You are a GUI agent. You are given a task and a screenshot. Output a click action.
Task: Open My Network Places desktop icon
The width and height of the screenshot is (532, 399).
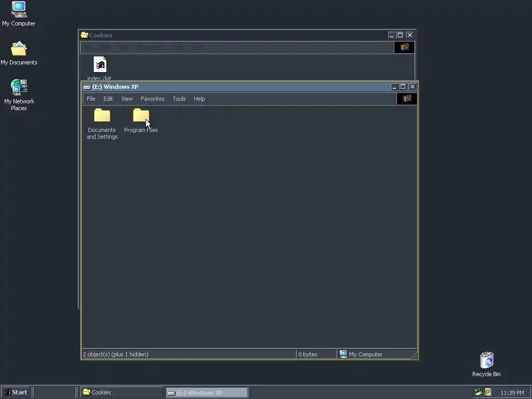pyautogui.click(x=19, y=95)
